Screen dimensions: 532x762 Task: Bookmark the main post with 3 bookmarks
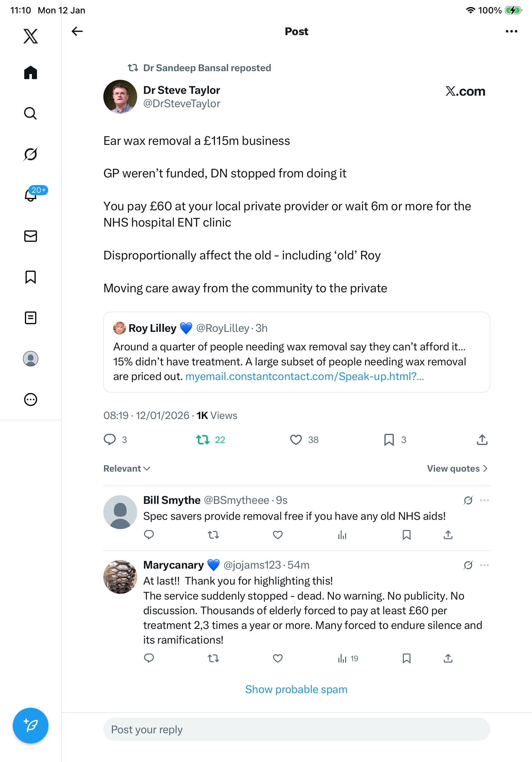point(389,440)
